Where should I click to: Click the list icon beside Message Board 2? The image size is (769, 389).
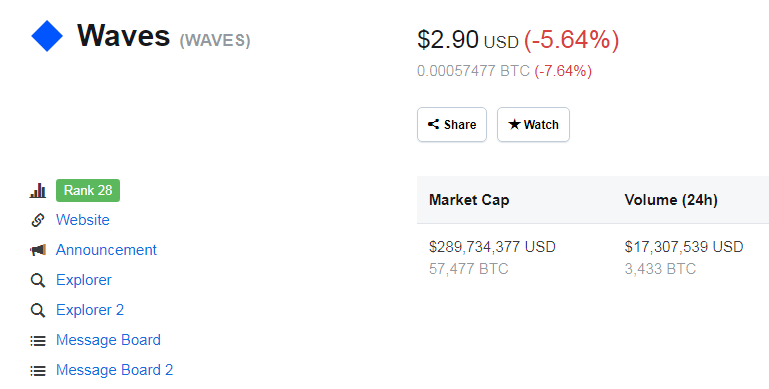[x=38, y=370]
